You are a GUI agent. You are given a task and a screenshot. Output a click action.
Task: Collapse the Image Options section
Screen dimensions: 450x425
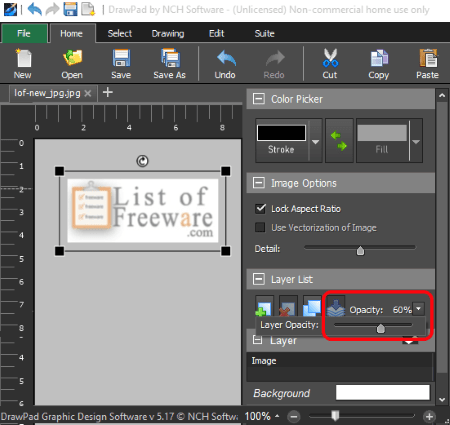pos(259,183)
